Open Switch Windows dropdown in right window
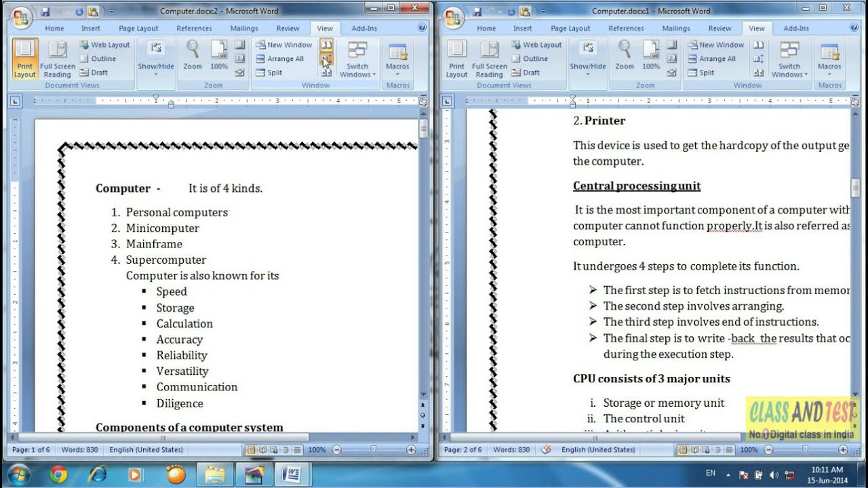This screenshot has width=868, height=488. 789,59
